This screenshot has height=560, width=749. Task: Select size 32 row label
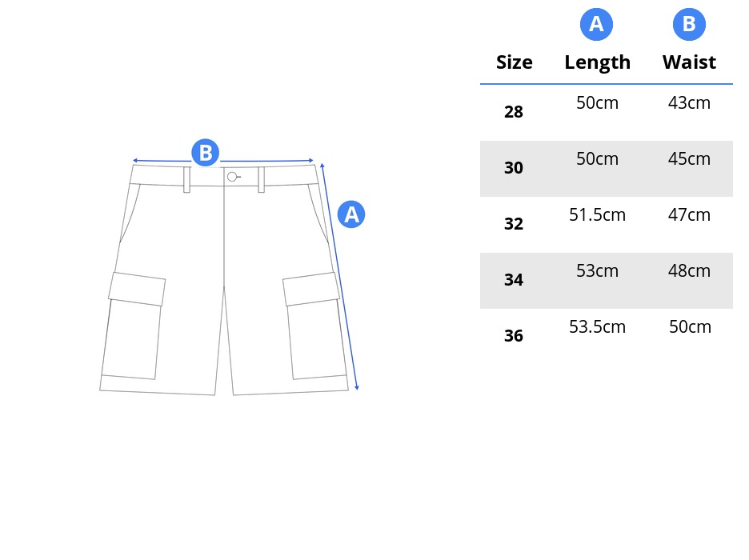click(514, 223)
